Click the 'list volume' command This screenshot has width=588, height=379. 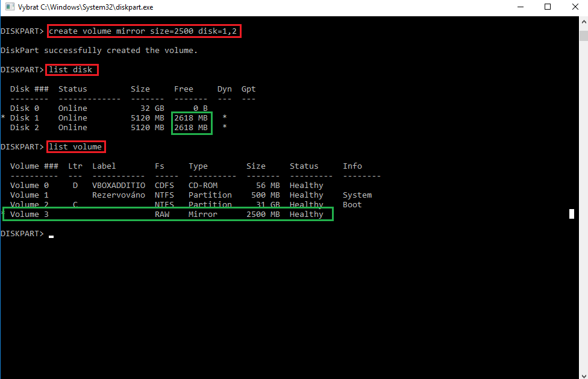tap(75, 147)
